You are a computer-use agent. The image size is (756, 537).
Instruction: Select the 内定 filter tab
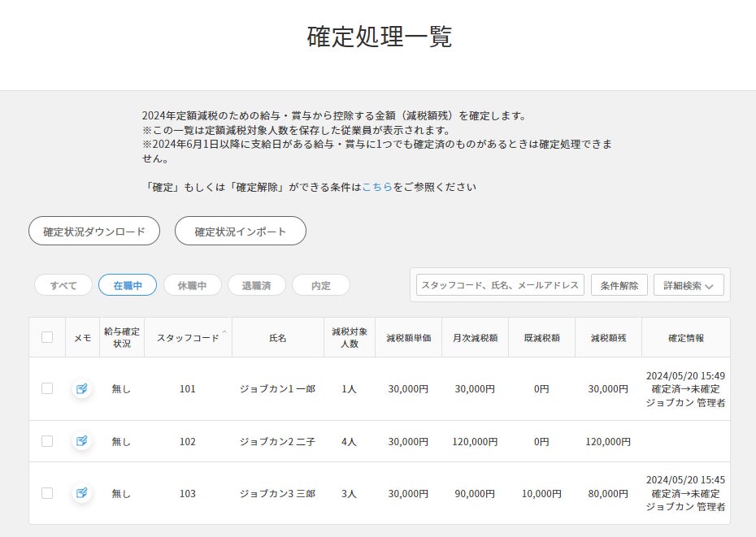coord(320,285)
